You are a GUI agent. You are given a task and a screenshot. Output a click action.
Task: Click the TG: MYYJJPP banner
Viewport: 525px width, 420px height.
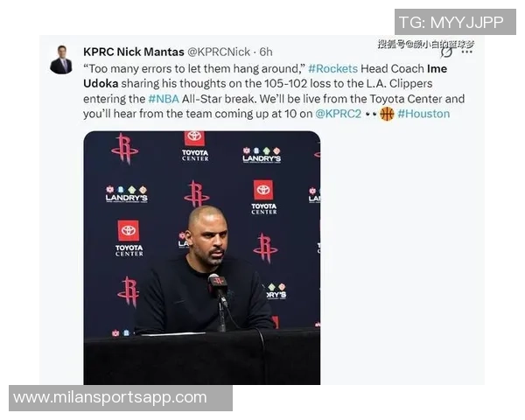pos(455,22)
